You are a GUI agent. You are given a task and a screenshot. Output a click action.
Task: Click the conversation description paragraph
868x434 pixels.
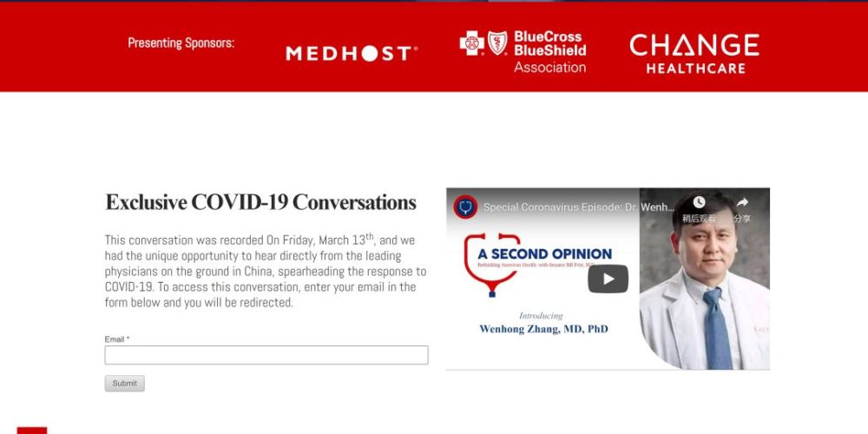tap(266, 271)
